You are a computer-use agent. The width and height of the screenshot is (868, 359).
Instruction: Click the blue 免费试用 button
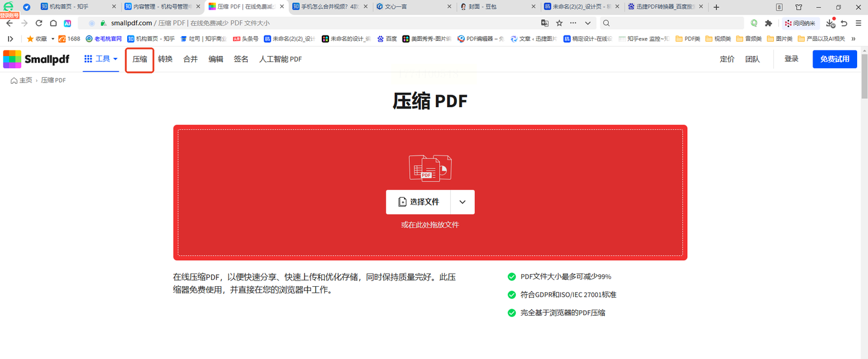pos(835,59)
